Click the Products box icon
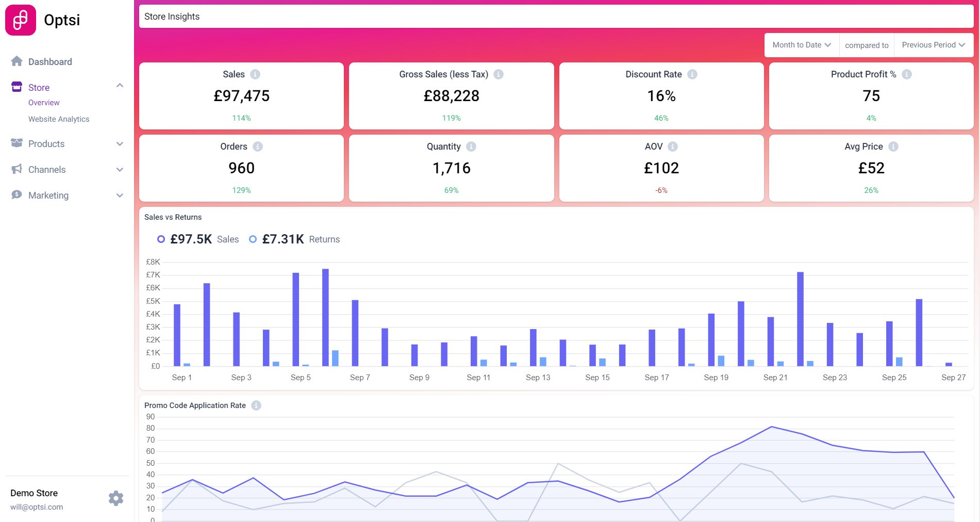 [x=16, y=143]
